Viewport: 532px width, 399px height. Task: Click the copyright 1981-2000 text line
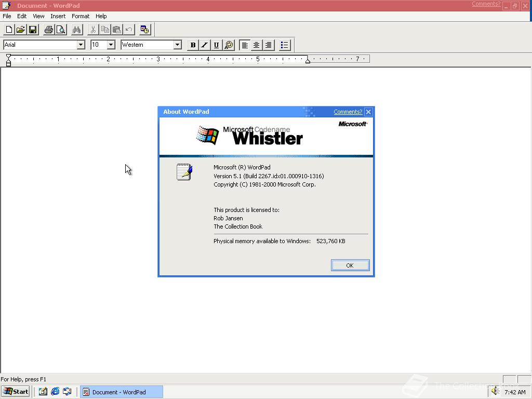point(264,184)
